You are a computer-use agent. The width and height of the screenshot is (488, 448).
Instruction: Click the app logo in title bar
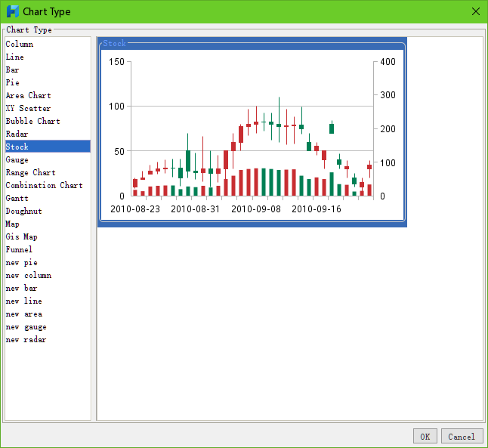[x=13, y=11]
